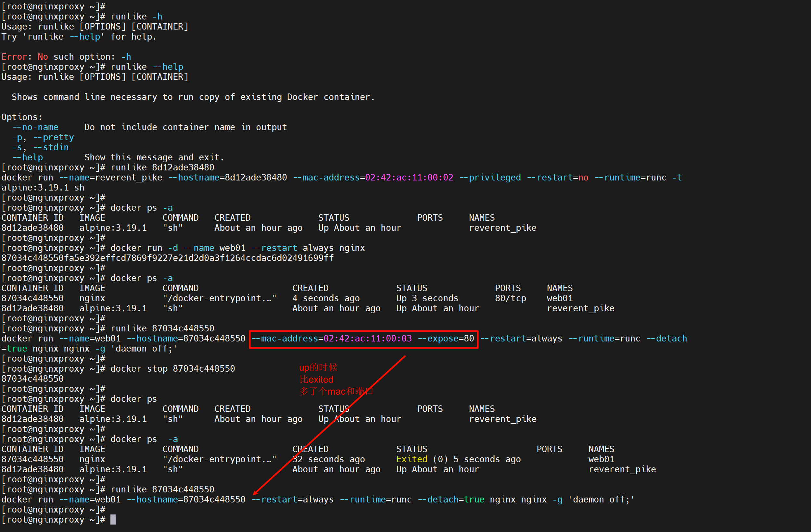
Task: Click the yellow Exited status word
Action: pyautogui.click(x=412, y=459)
